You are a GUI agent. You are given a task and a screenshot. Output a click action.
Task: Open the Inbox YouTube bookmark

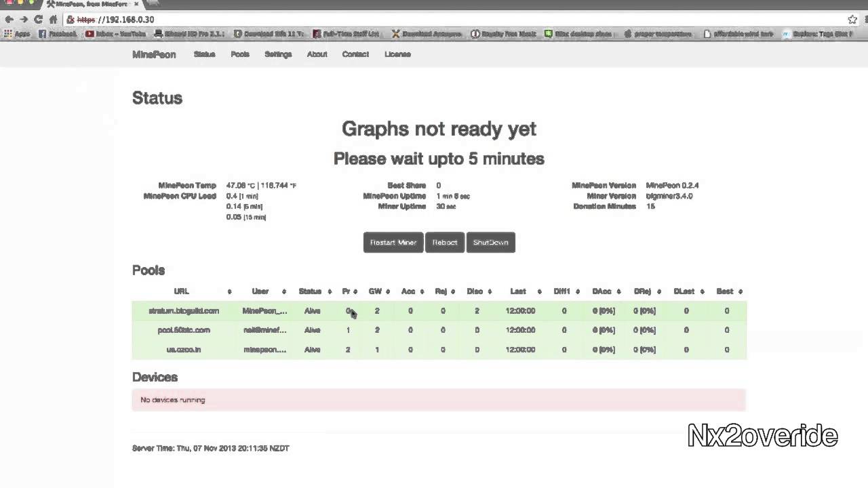coord(116,34)
